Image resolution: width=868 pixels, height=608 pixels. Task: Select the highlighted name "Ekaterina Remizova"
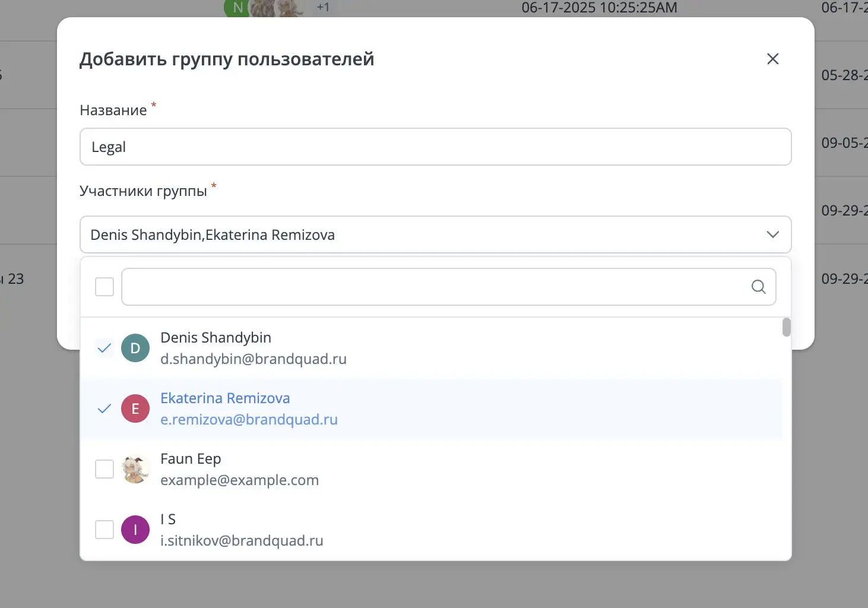[224, 398]
